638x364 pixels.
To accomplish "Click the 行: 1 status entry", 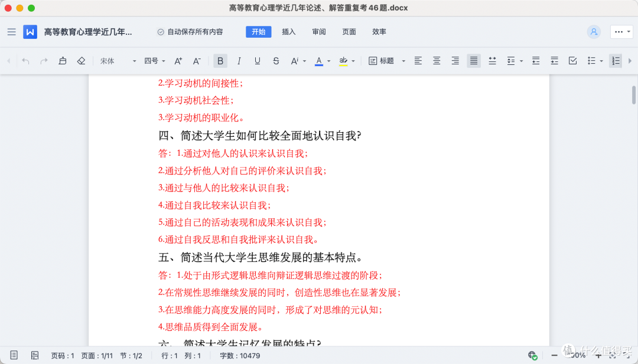I will (170, 356).
